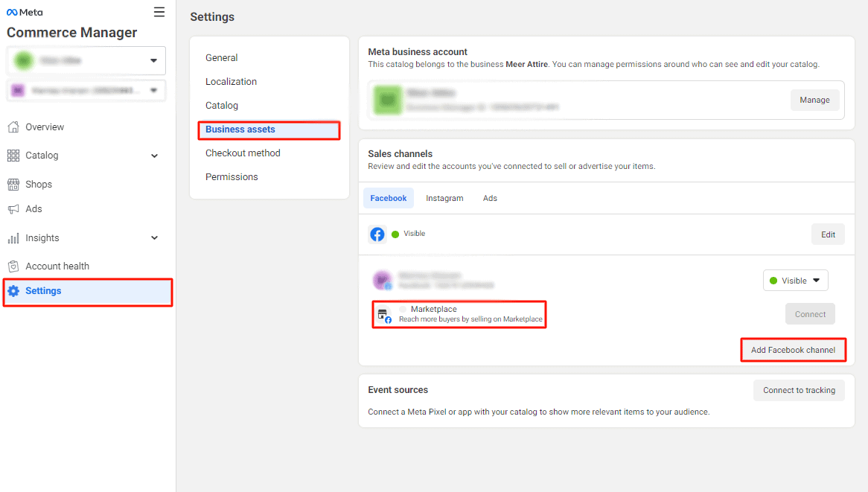Click the page profile picture thumbnail

(x=383, y=280)
